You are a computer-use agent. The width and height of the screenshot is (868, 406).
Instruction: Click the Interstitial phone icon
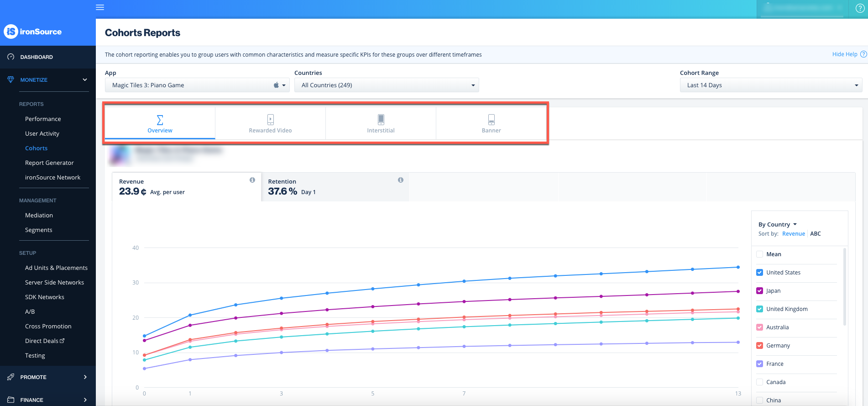(x=381, y=120)
